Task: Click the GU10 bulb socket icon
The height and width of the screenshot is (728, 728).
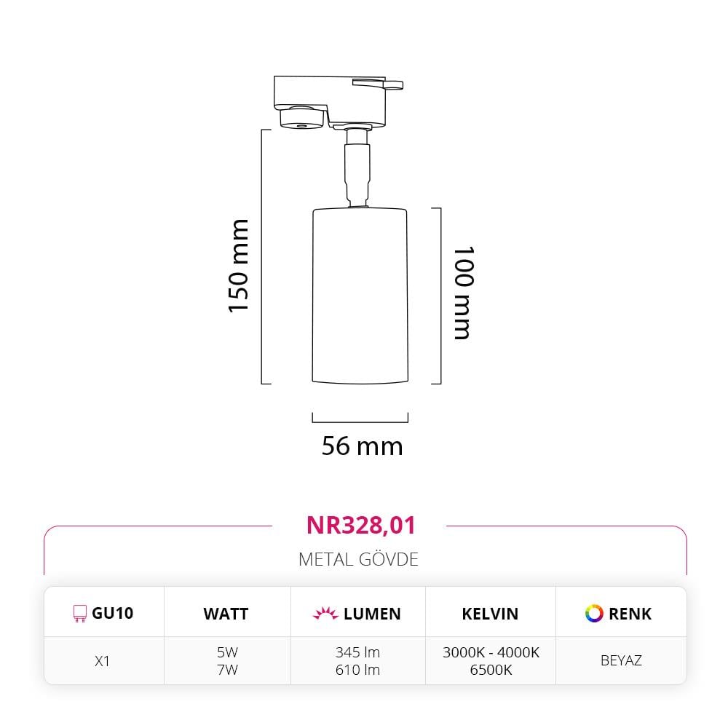Action: click(80, 613)
